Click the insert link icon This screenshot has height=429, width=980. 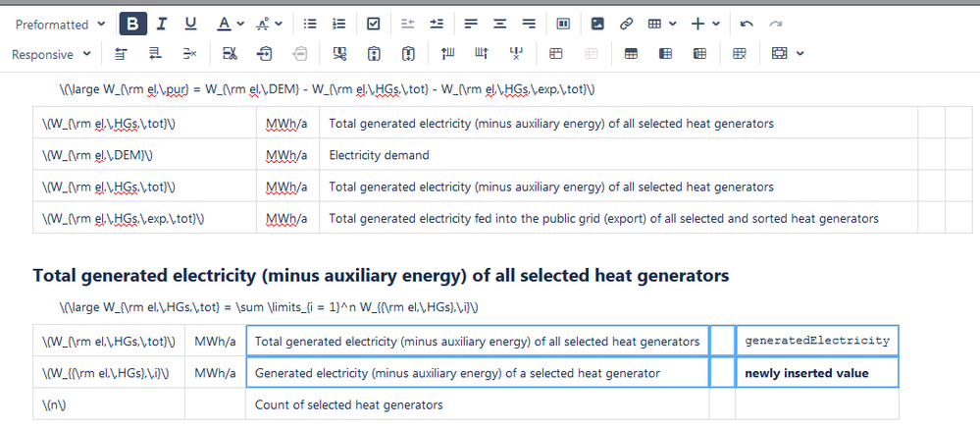pyautogui.click(x=626, y=24)
